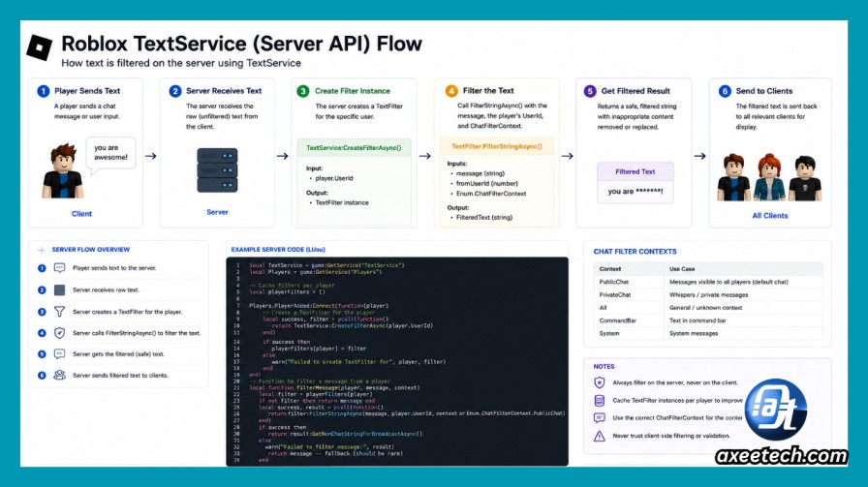Select the black-haired avatar in All Clients
Screen dimensions: 868x487
805,178
